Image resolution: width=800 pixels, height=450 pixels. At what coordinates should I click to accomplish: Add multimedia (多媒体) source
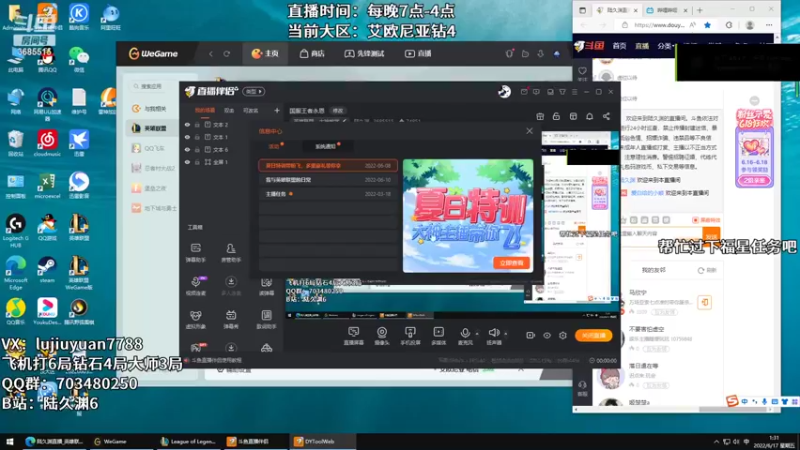pos(439,336)
